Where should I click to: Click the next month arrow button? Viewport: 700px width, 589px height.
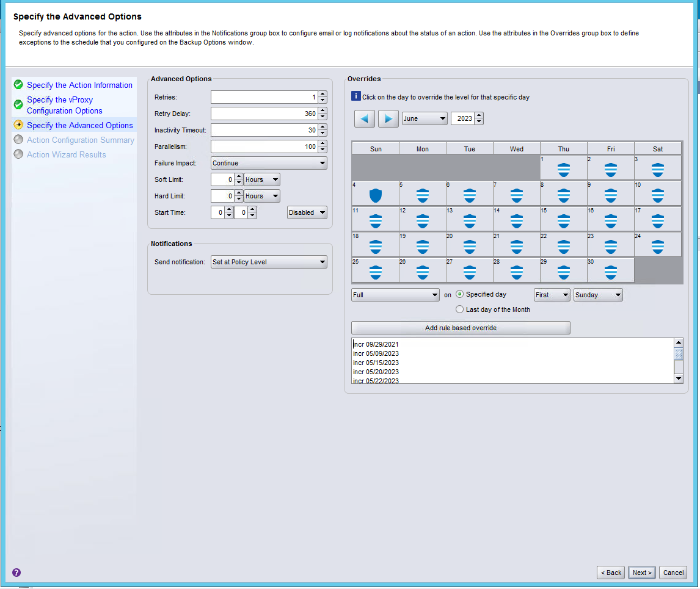pyautogui.click(x=388, y=118)
